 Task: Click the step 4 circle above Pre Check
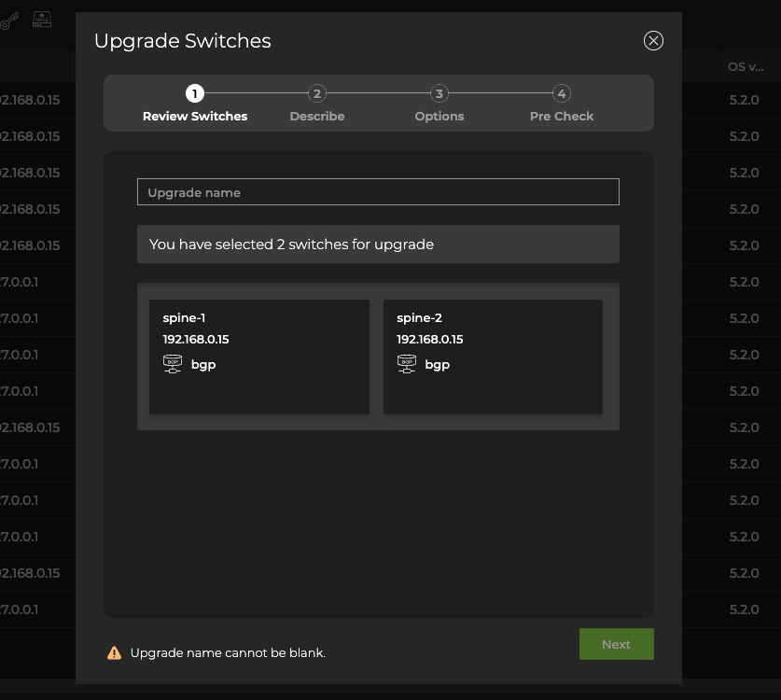(562, 93)
